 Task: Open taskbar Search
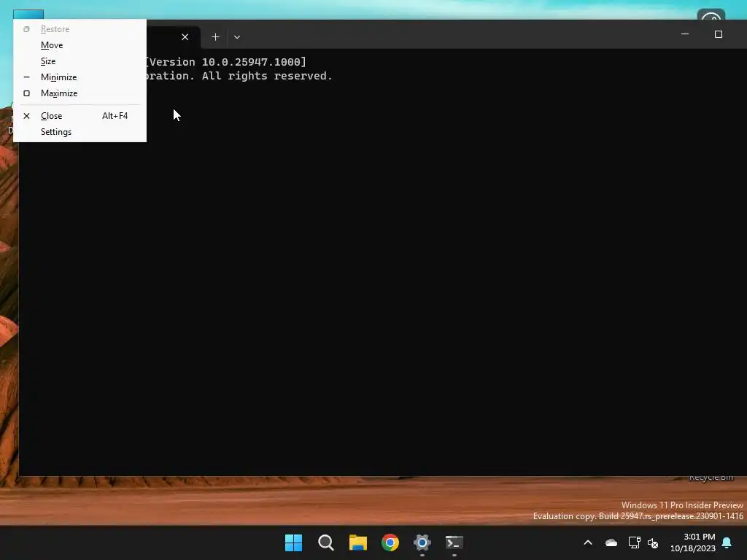coord(326,542)
